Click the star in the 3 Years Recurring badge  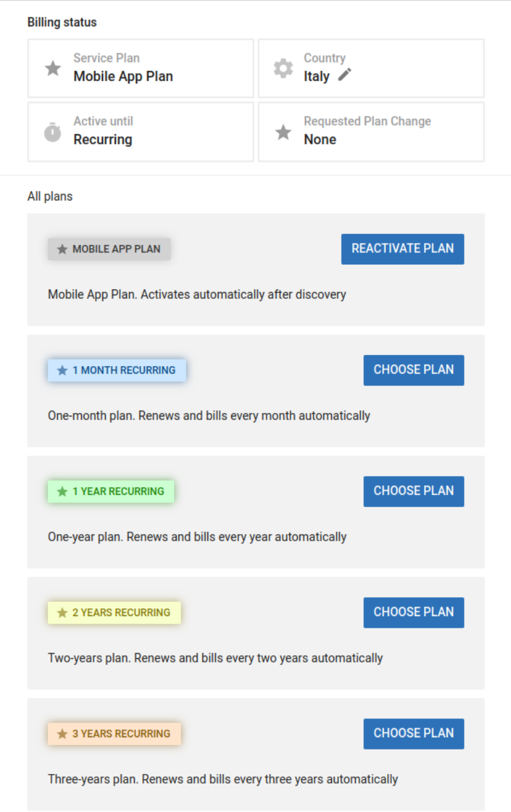[62, 733]
